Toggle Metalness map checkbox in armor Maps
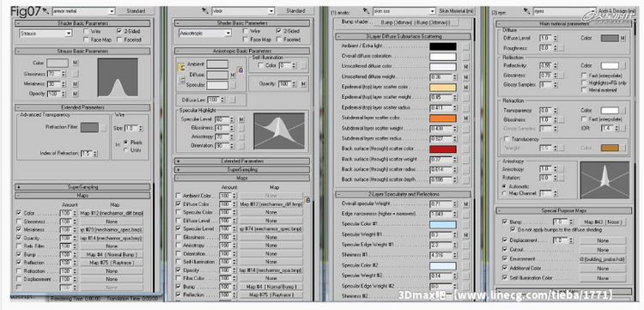The height and width of the screenshot is (310, 644). coord(19,229)
